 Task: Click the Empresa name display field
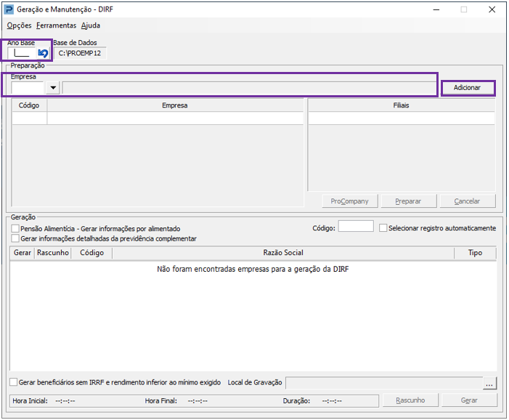tap(249, 88)
